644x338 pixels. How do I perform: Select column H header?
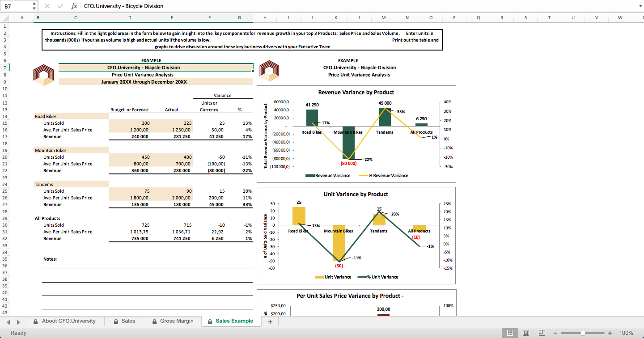pos(265,18)
